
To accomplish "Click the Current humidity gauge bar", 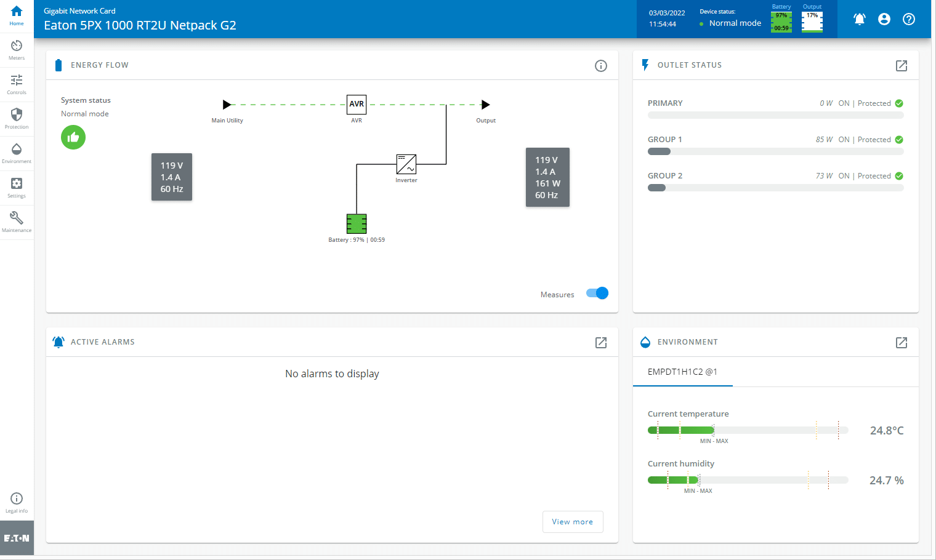I will [x=748, y=480].
